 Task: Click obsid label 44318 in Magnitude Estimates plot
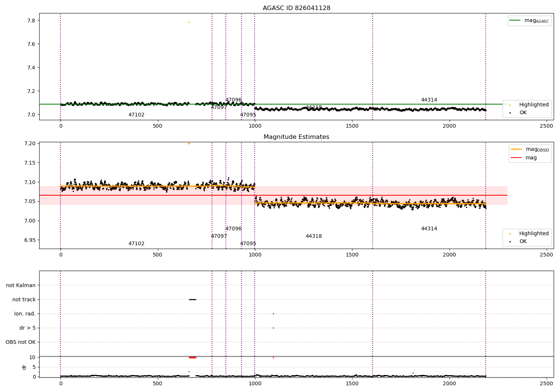[x=314, y=236]
